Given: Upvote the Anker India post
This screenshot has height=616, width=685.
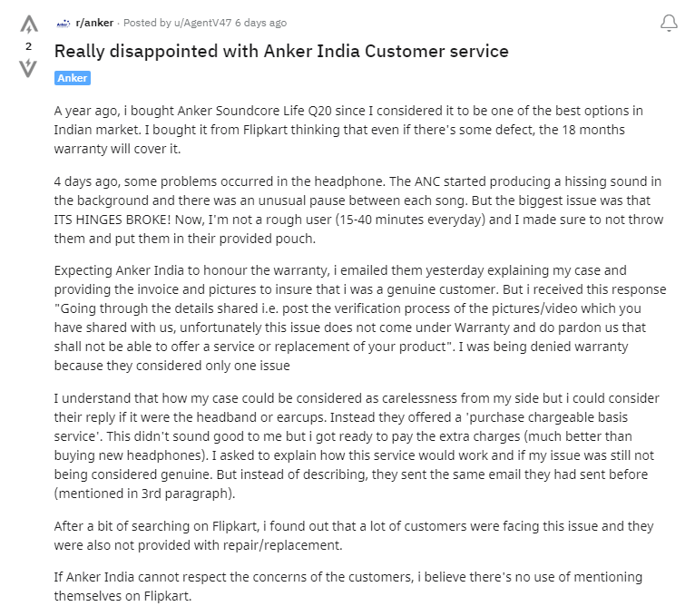Looking at the screenshot, I should coord(29,24).
